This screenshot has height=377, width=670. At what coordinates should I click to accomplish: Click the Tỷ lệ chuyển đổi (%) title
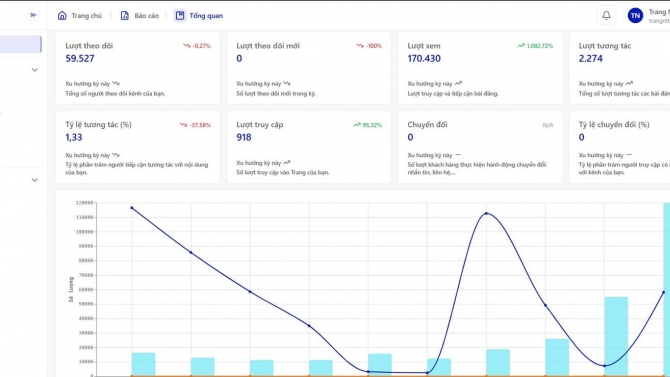pyautogui.click(x=614, y=125)
